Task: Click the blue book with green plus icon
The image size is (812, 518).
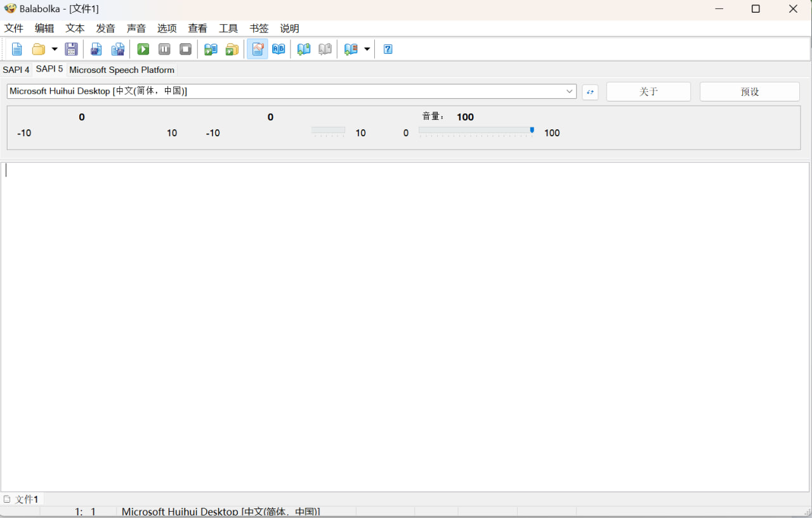Action: (304, 49)
